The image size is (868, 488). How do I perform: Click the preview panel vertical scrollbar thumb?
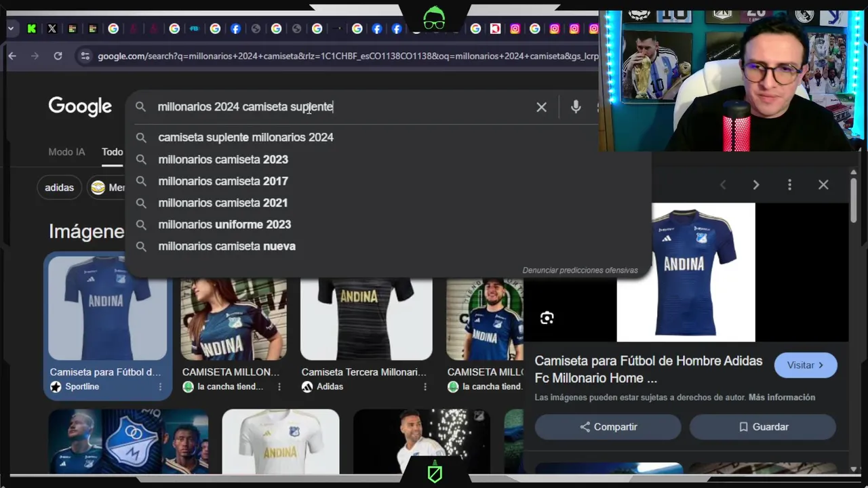click(x=853, y=201)
